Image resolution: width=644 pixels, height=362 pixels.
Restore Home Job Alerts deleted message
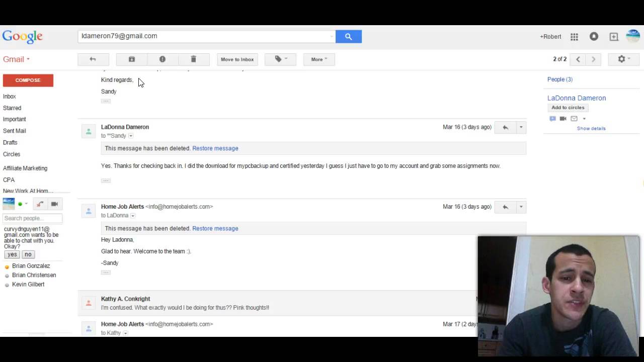215,228
